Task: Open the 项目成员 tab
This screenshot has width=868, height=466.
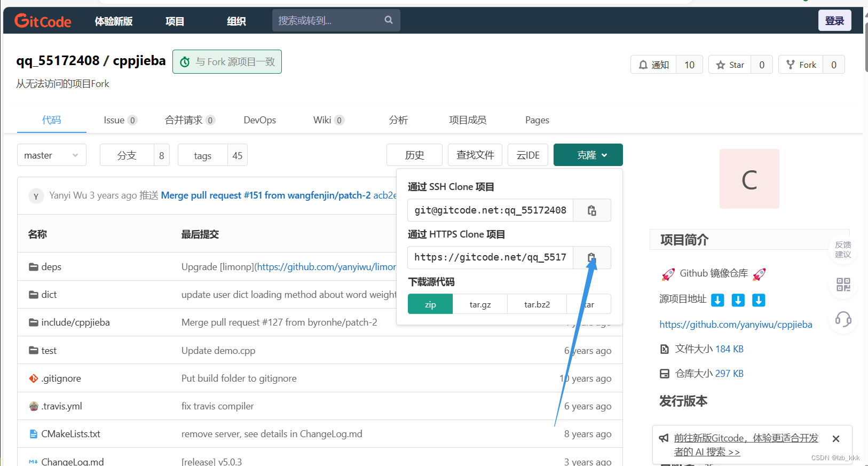Action: (468, 120)
